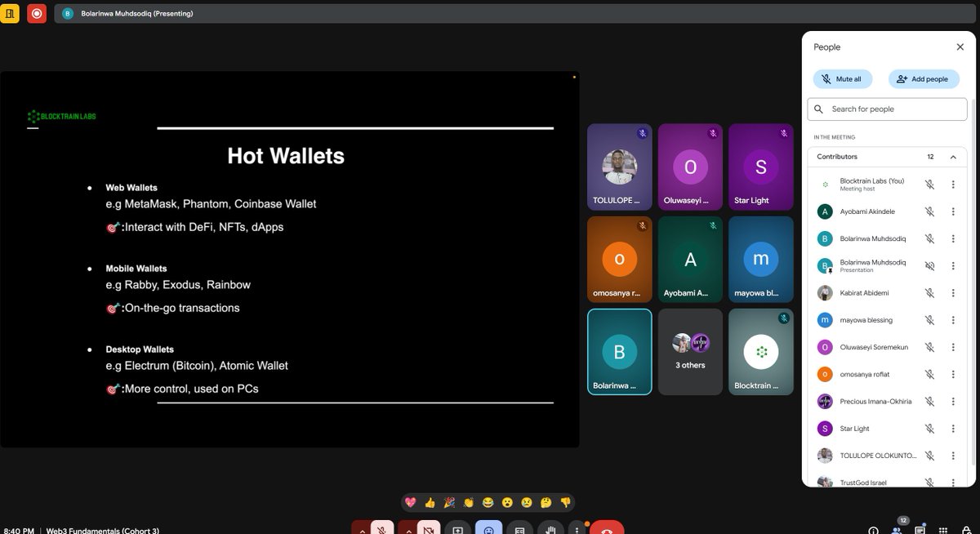This screenshot has height=534, width=980.
Task: Open more options for omosanya roflat
Action: point(953,374)
